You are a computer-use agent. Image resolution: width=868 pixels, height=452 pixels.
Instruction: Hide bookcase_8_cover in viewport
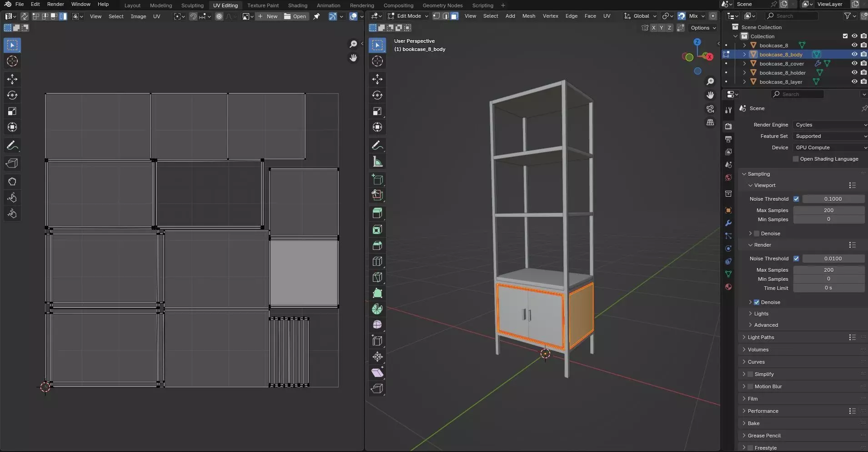point(854,63)
